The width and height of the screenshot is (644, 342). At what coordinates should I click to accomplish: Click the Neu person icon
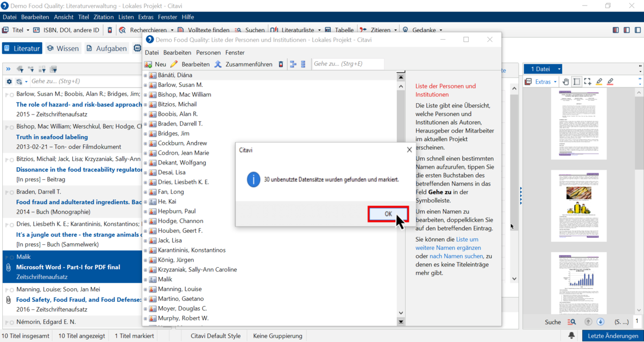pyautogui.click(x=149, y=65)
